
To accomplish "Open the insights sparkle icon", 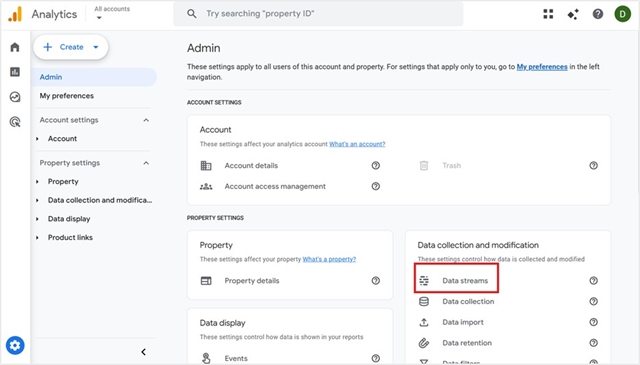I will coord(573,14).
